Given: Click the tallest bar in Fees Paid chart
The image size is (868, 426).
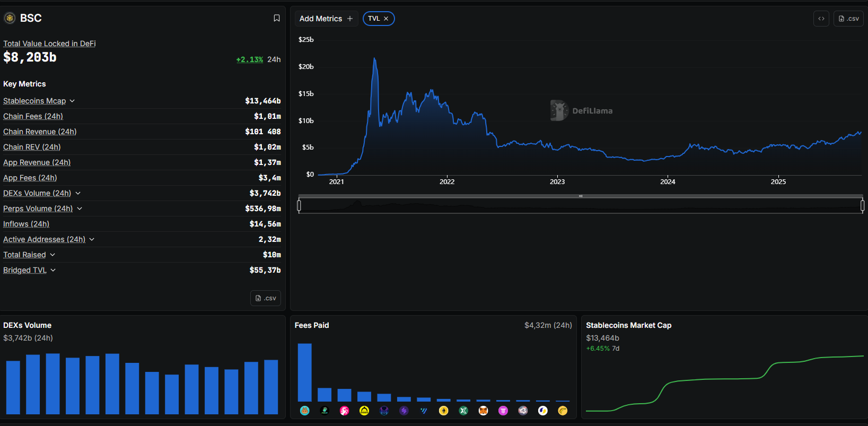Looking at the screenshot, I should tap(304, 372).
